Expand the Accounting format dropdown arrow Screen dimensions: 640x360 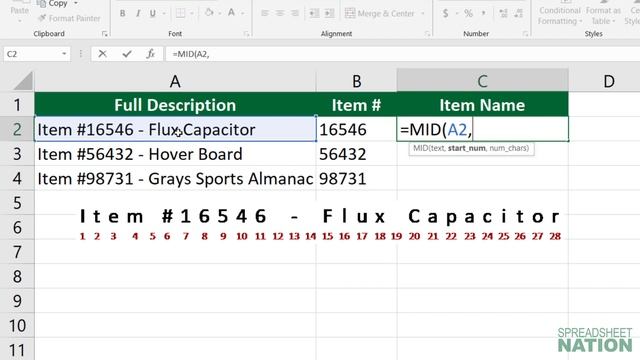(457, 13)
